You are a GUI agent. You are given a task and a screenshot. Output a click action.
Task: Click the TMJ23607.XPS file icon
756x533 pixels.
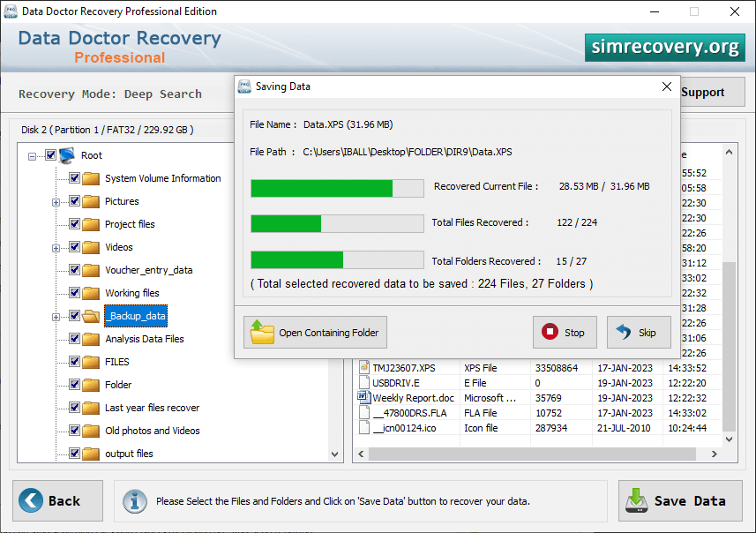364,368
